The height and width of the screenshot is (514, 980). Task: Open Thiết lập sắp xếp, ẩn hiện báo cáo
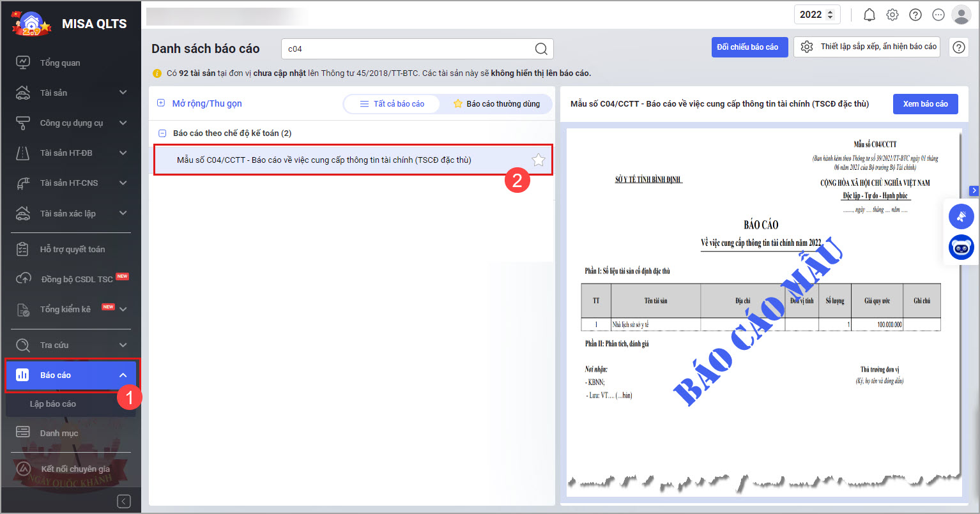click(x=867, y=47)
